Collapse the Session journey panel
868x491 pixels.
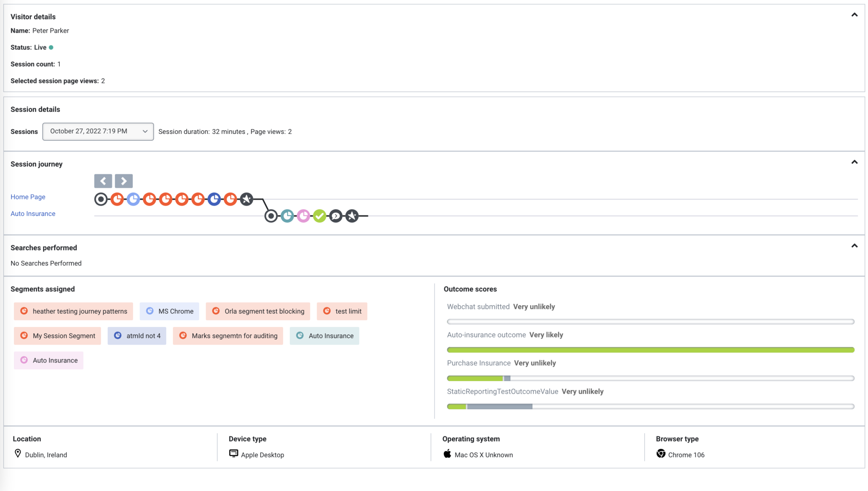854,162
